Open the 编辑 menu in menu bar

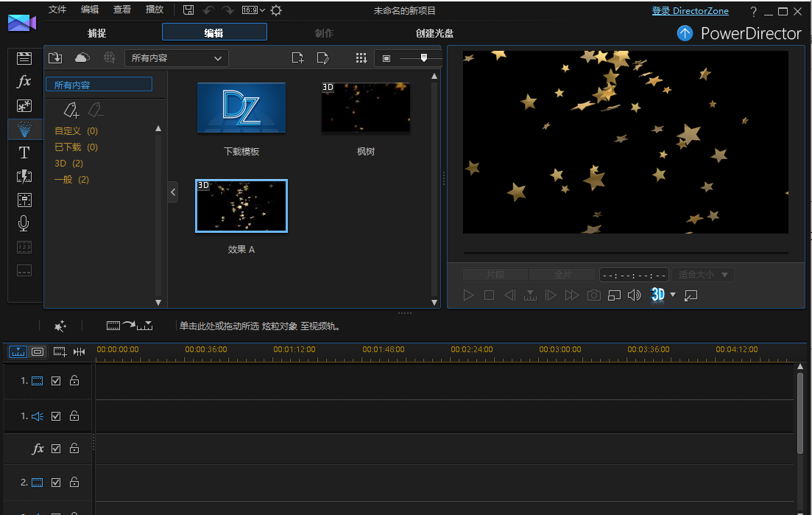point(90,10)
